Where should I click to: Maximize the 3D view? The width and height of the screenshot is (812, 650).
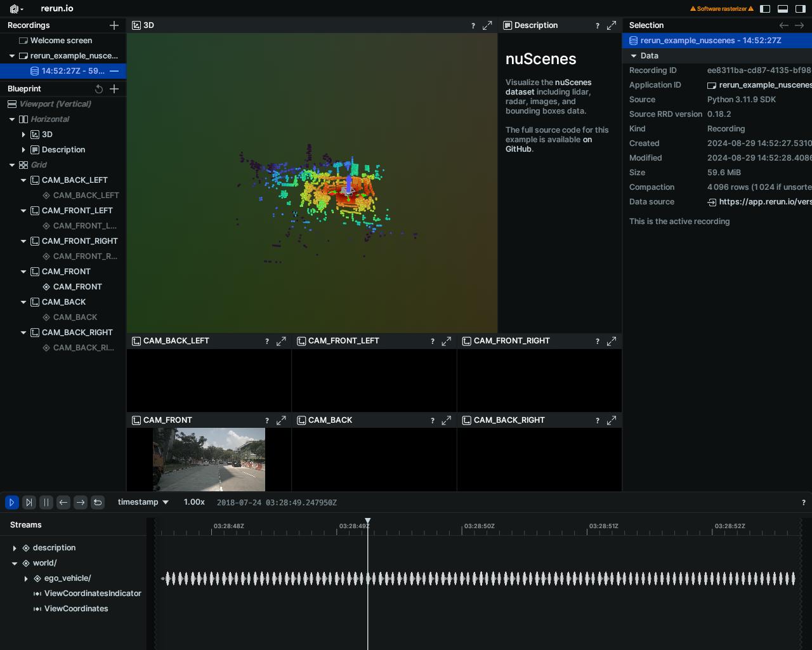487,25
